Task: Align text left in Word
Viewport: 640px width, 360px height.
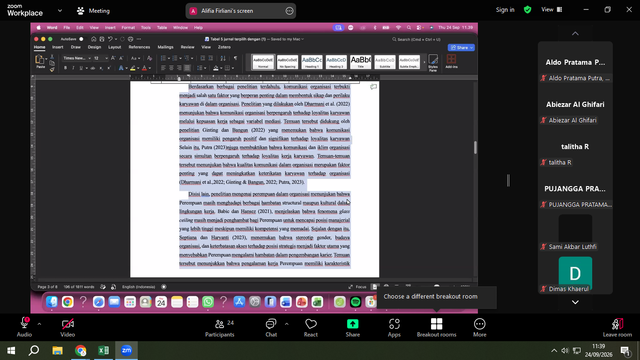Action: pos(163,68)
